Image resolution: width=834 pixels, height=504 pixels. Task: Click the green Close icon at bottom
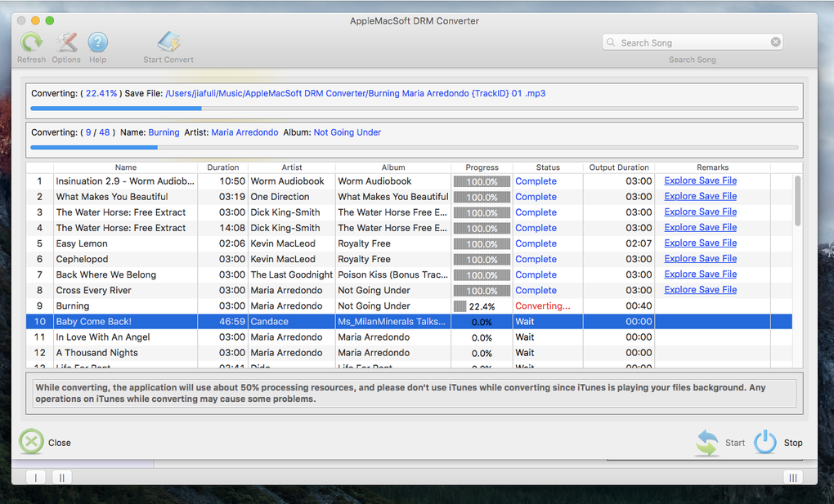31,442
